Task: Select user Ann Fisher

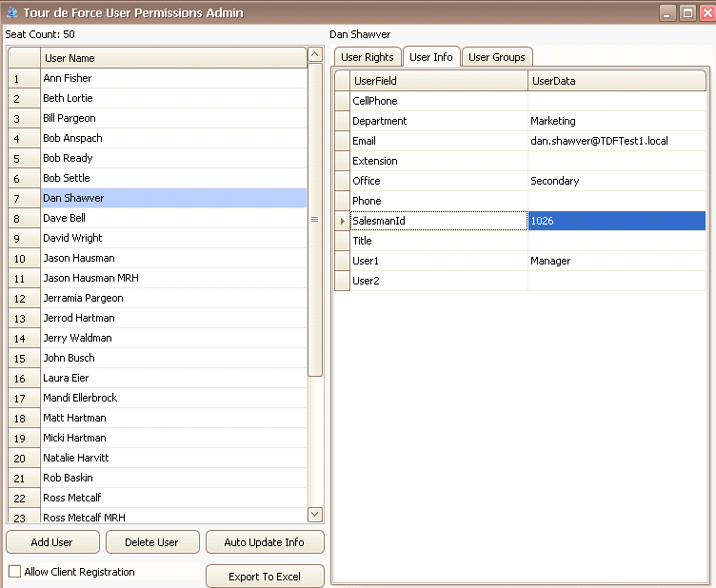Action: tap(173, 78)
